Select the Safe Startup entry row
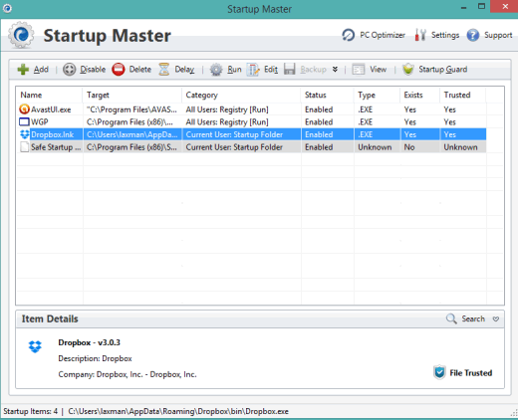The height and width of the screenshot is (420, 518). pos(251,147)
